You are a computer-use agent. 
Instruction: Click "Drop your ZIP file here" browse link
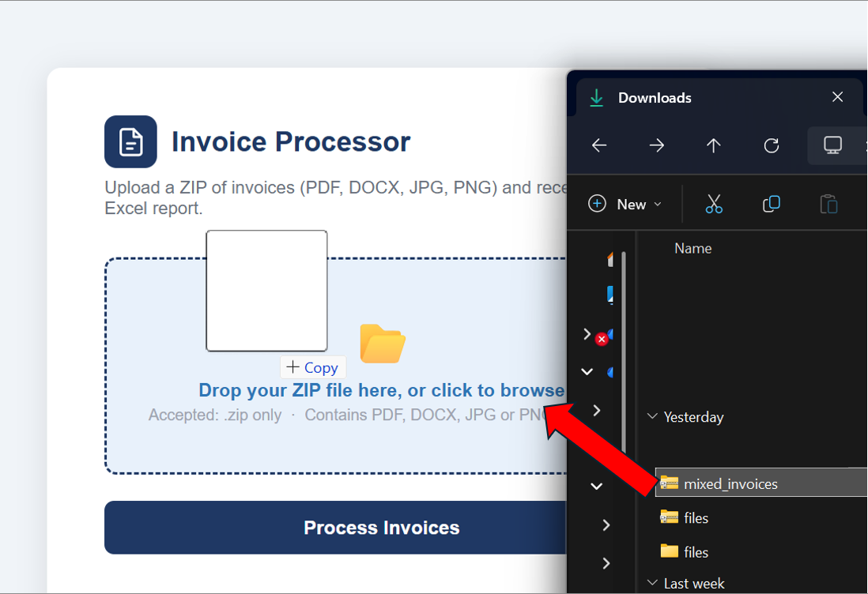(381, 390)
